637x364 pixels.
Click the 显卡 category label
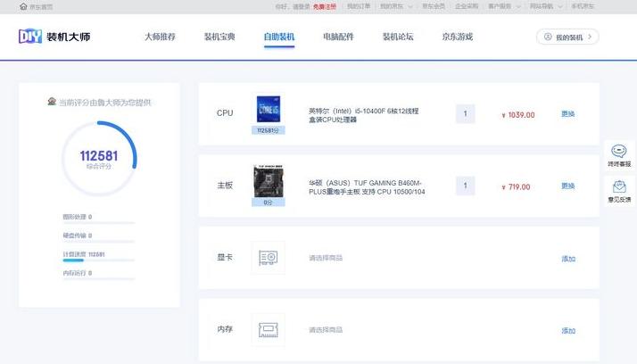click(x=225, y=257)
